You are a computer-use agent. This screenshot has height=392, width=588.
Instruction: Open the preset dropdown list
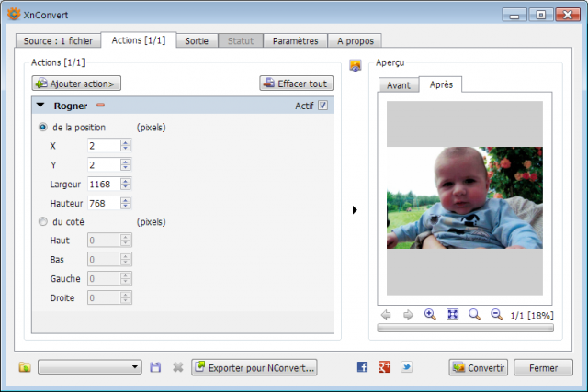pyautogui.click(x=90, y=367)
